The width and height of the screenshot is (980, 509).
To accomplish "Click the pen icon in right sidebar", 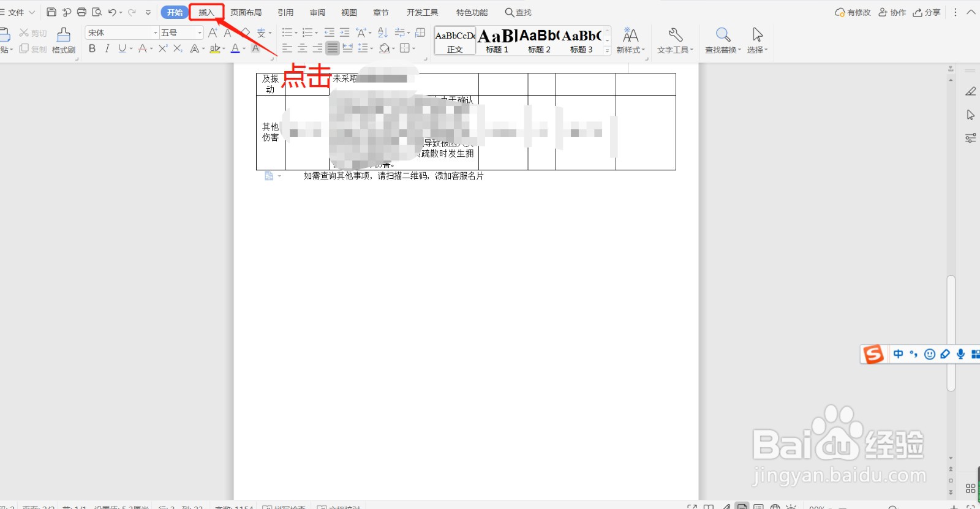I will [970, 91].
